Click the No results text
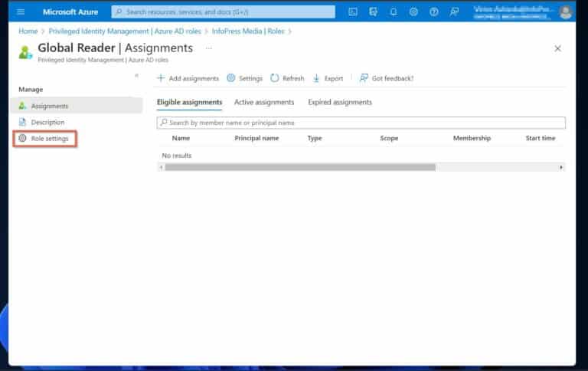Image resolution: width=588 pixels, height=371 pixels. click(177, 156)
